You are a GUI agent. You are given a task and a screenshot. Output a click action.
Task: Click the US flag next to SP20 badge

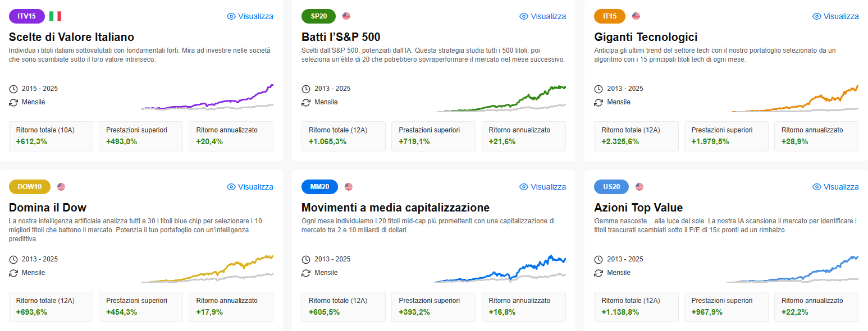(346, 16)
